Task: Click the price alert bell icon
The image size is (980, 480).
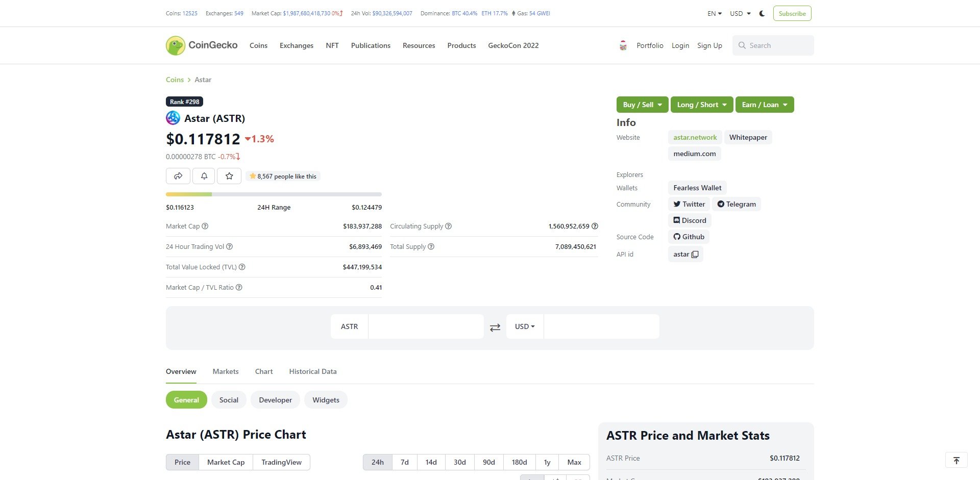Action: coord(204,176)
